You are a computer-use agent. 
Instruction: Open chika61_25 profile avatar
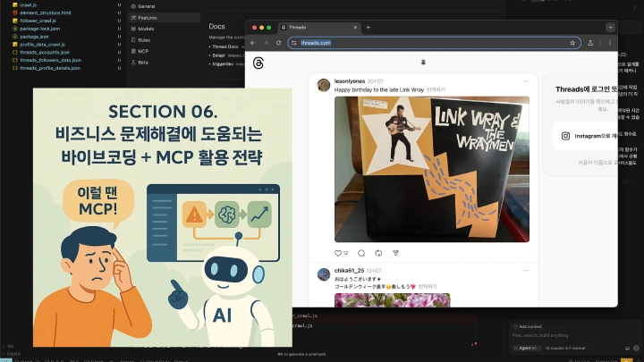click(x=324, y=274)
